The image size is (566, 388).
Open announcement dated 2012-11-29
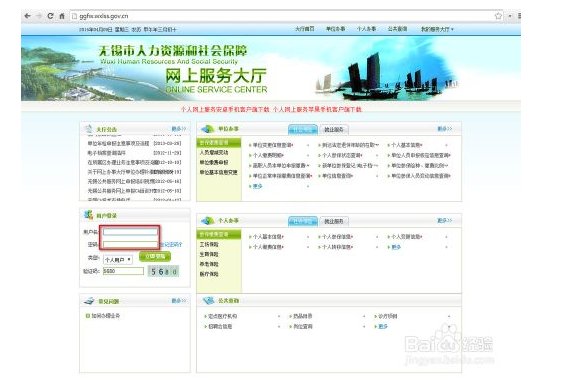point(134,153)
